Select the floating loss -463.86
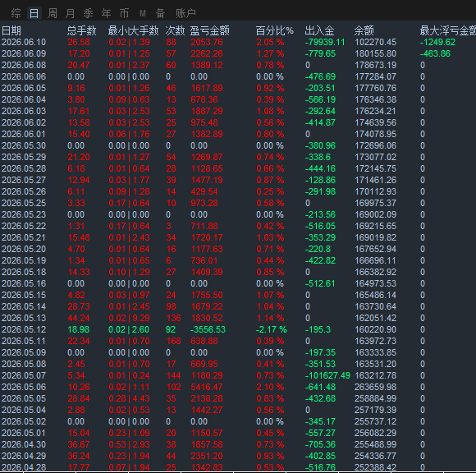 [435, 53]
